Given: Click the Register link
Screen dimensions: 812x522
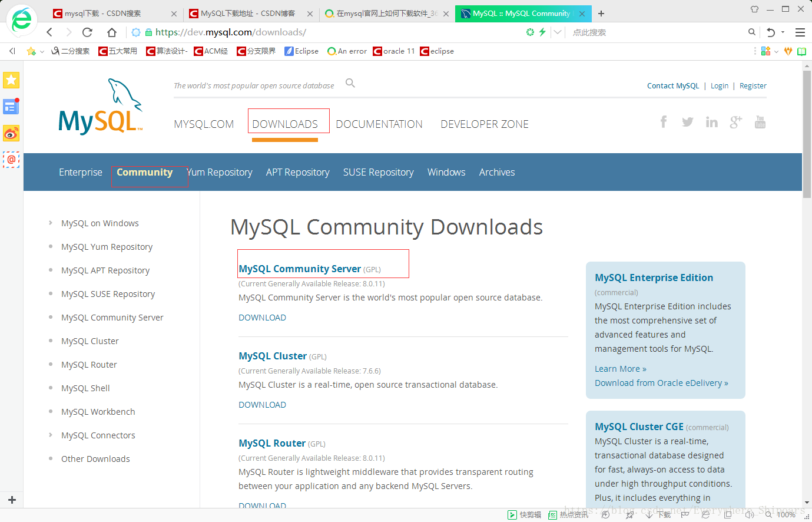Looking at the screenshot, I should click(x=753, y=86).
